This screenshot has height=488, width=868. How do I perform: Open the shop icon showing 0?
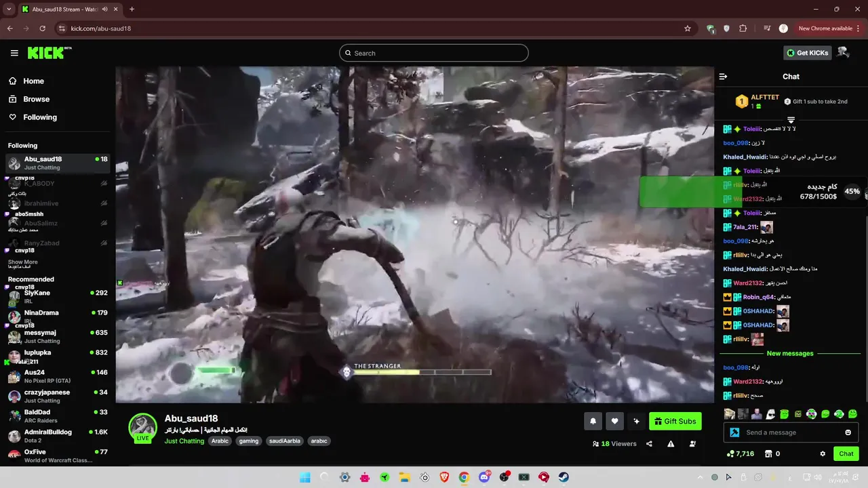pyautogui.click(x=772, y=454)
